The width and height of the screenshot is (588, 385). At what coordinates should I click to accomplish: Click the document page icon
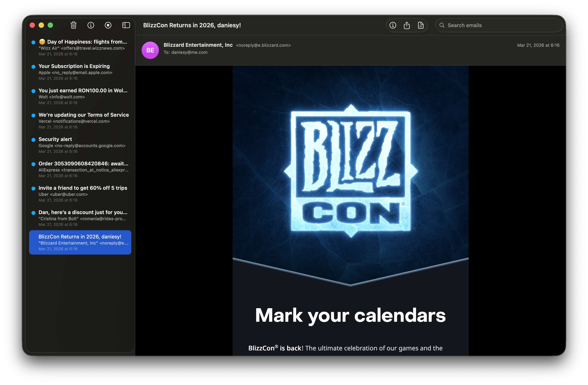(421, 25)
